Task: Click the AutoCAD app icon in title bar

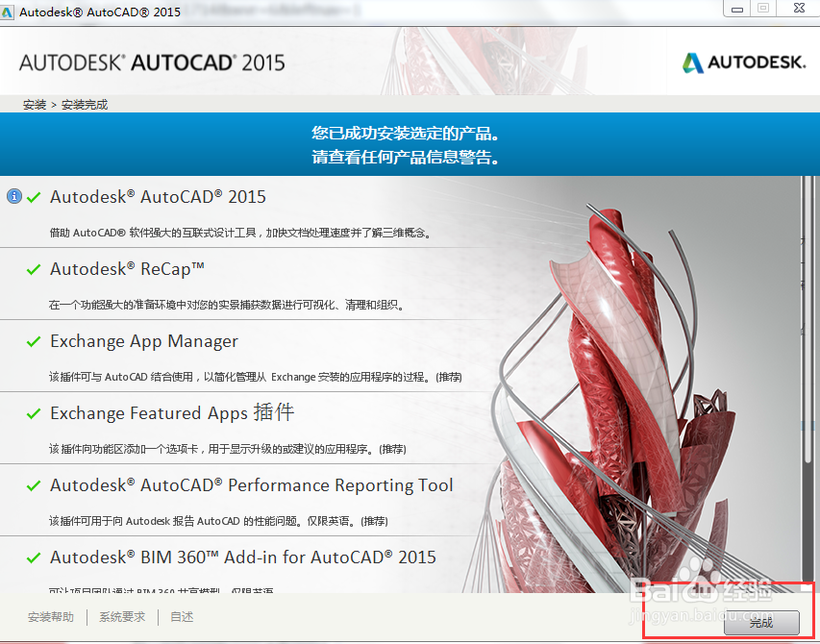Action: [x=7, y=12]
